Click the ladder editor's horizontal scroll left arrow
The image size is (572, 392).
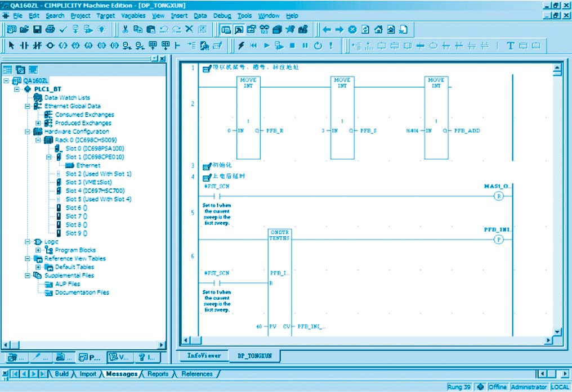coord(186,340)
